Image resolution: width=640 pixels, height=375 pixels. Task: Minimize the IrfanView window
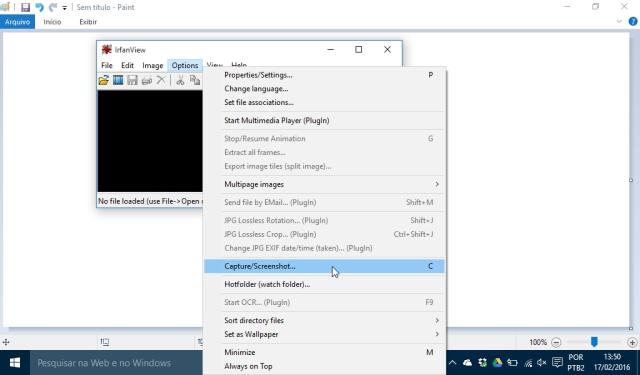331,50
